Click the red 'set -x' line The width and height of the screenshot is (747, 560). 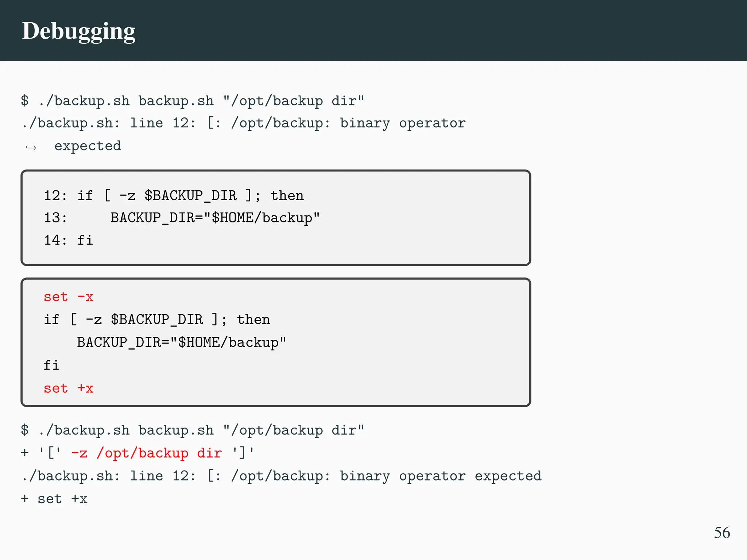pos(69,297)
